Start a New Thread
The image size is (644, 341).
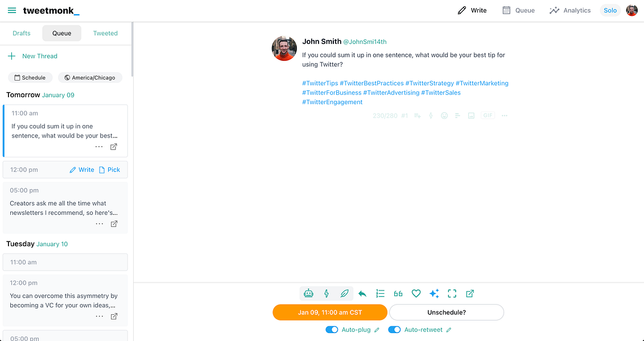coord(32,56)
